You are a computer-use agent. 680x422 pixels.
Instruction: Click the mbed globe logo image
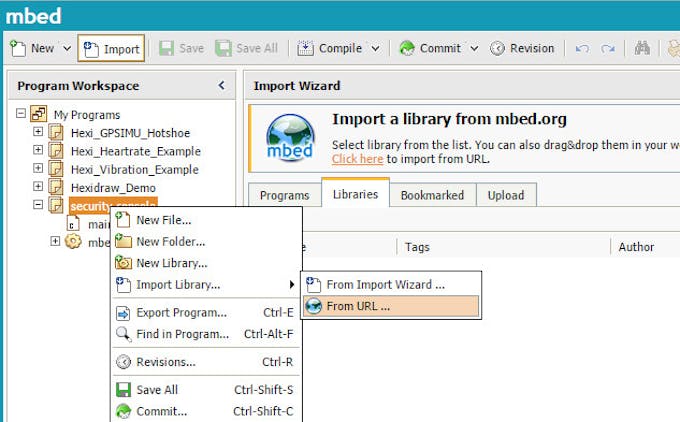290,137
